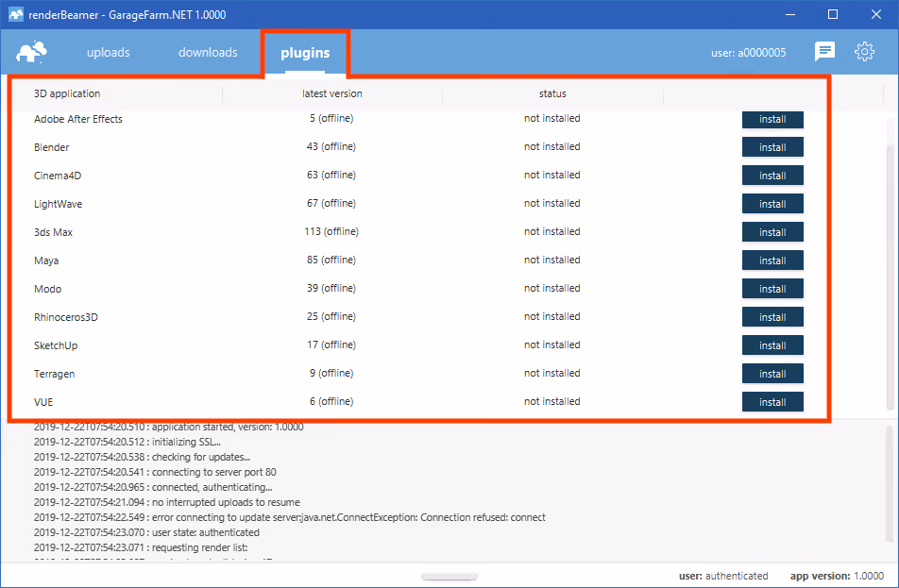Install the Blender plugin
Image resolution: width=899 pixels, height=588 pixels.
772,147
